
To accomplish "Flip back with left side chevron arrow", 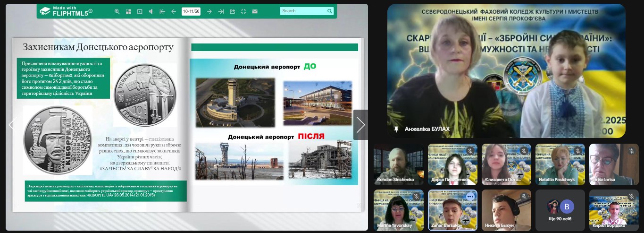I will pos(12,125).
